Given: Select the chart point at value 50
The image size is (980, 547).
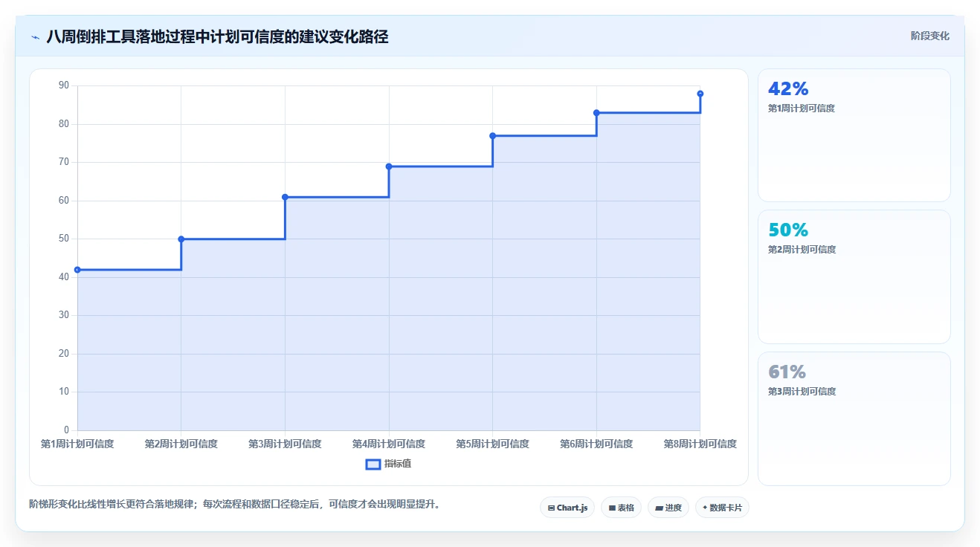Looking at the screenshot, I should [181, 239].
